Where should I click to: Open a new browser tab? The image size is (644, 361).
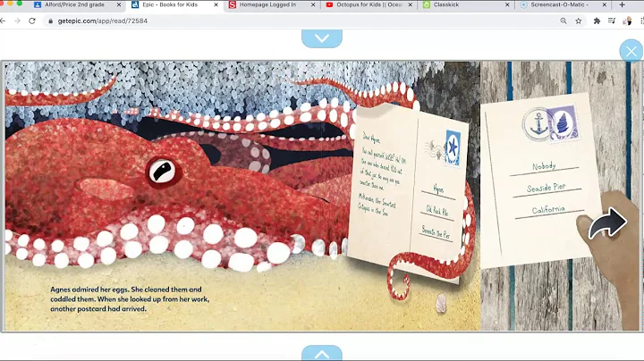[622, 5]
